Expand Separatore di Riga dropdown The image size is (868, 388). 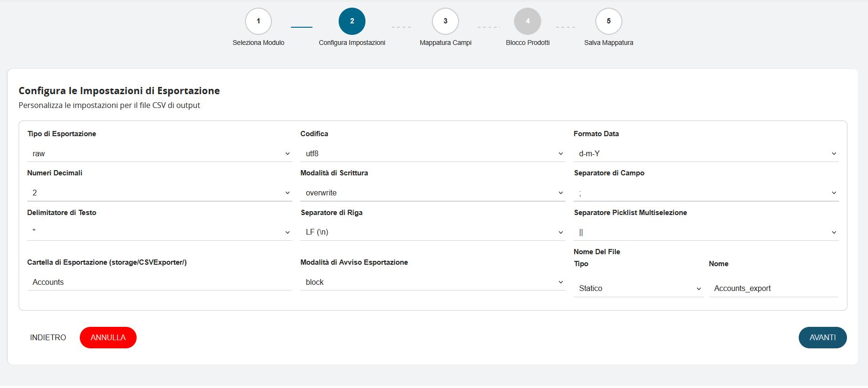coord(433,232)
